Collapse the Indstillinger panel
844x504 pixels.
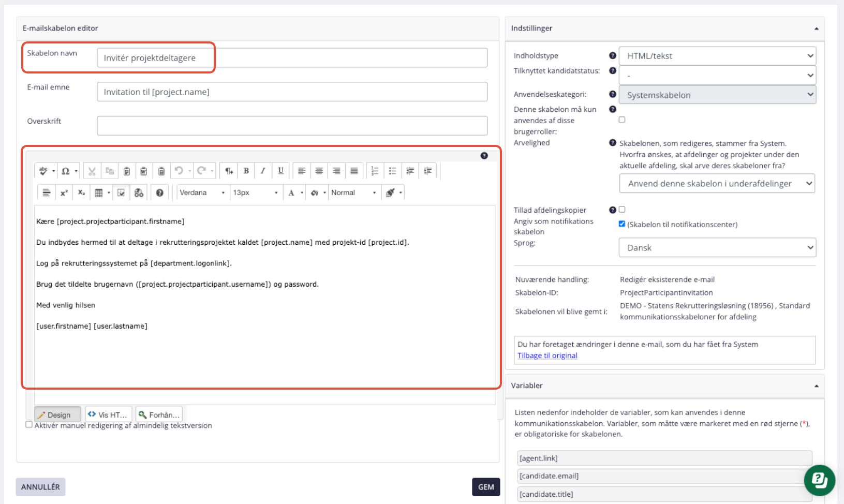pos(816,28)
